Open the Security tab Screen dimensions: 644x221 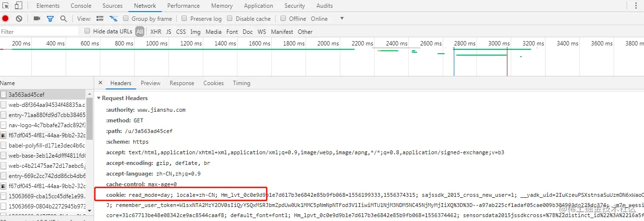click(x=294, y=6)
